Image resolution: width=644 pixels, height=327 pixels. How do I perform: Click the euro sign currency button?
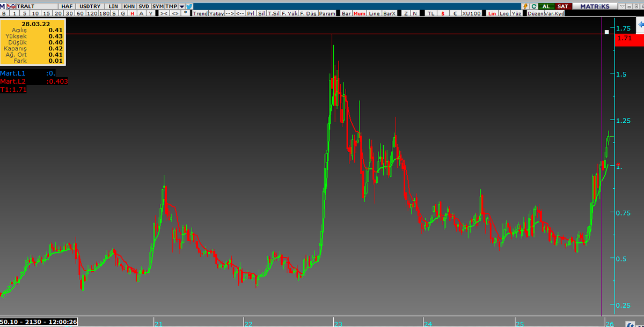455,13
